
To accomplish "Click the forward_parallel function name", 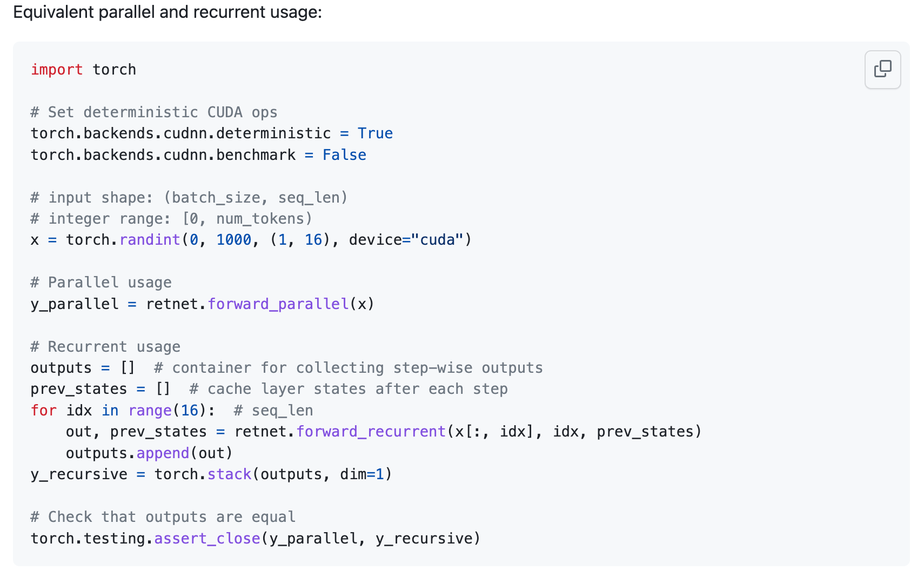I will [278, 304].
